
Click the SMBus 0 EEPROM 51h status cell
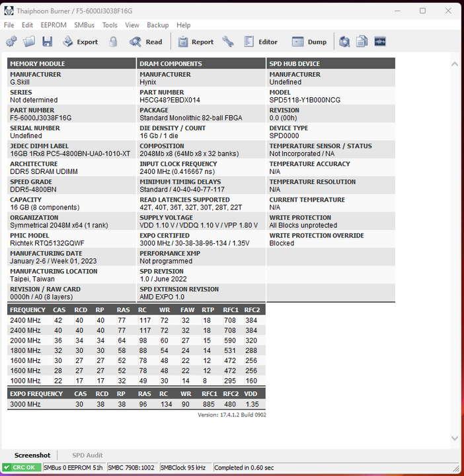74,467
